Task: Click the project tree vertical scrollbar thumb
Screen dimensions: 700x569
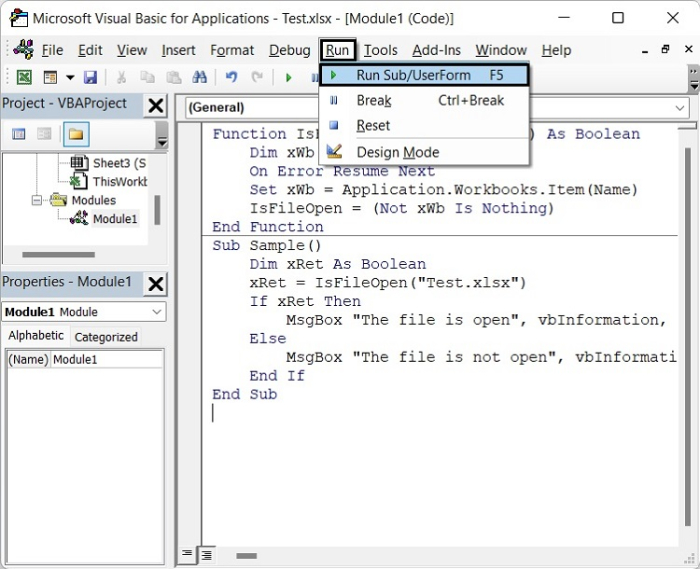Action: click(157, 210)
